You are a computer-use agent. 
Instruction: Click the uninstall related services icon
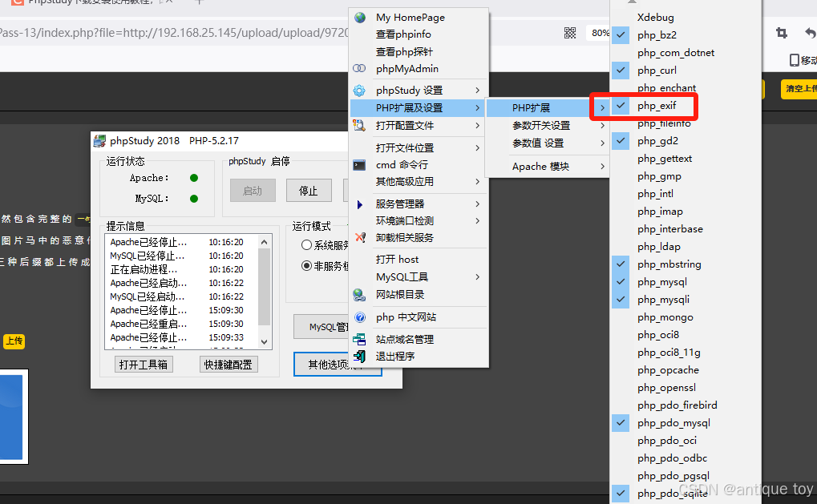coord(359,237)
